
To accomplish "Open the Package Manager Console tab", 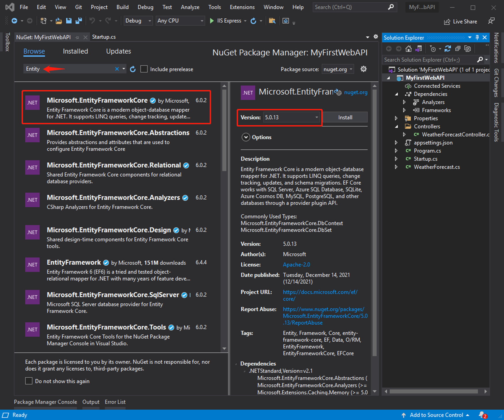I will pos(46,402).
